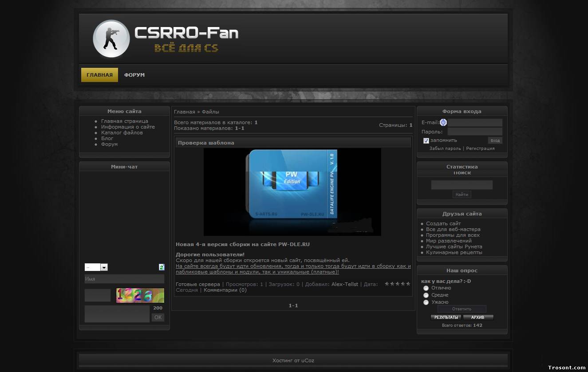
Task: Open "Программы для всех" friends link
Action: tap(453, 235)
